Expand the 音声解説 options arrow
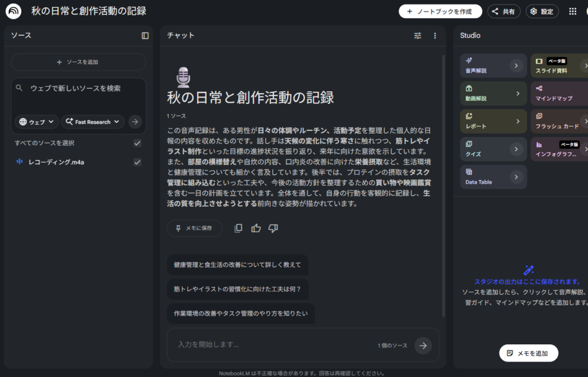 pyautogui.click(x=516, y=66)
